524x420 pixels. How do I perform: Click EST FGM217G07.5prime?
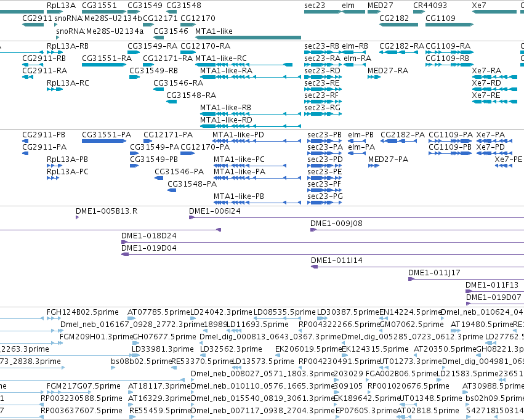[84, 387]
